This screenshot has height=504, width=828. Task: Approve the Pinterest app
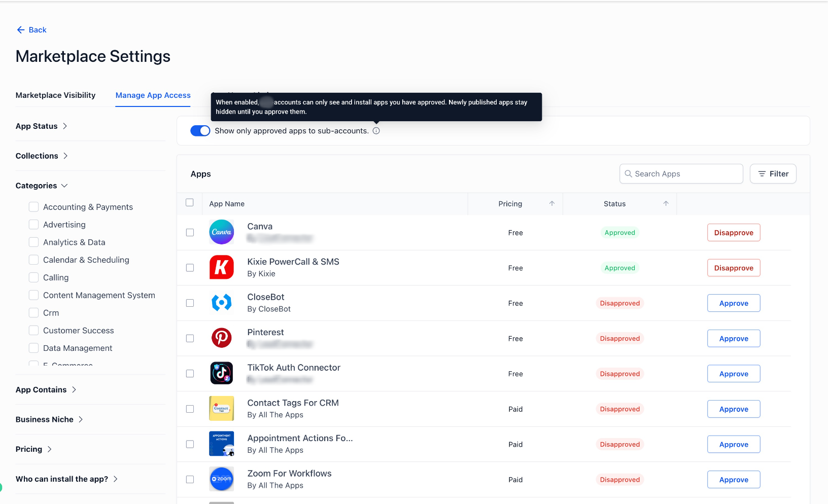point(734,338)
